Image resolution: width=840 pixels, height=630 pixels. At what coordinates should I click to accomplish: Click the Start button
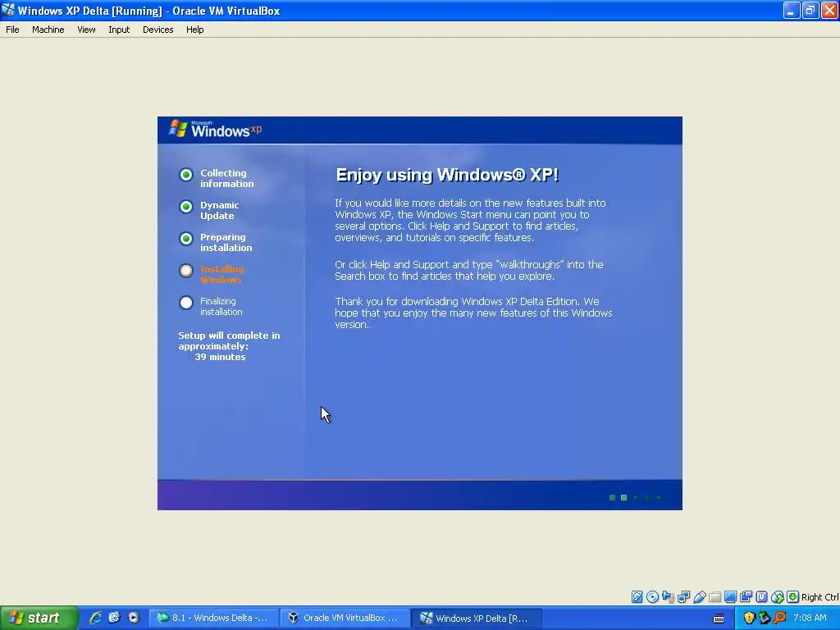pyautogui.click(x=39, y=618)
